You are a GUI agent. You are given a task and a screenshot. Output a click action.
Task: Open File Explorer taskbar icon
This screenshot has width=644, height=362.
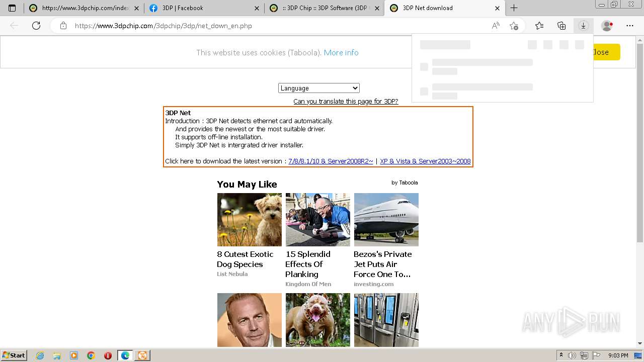[x=57, y=355]
